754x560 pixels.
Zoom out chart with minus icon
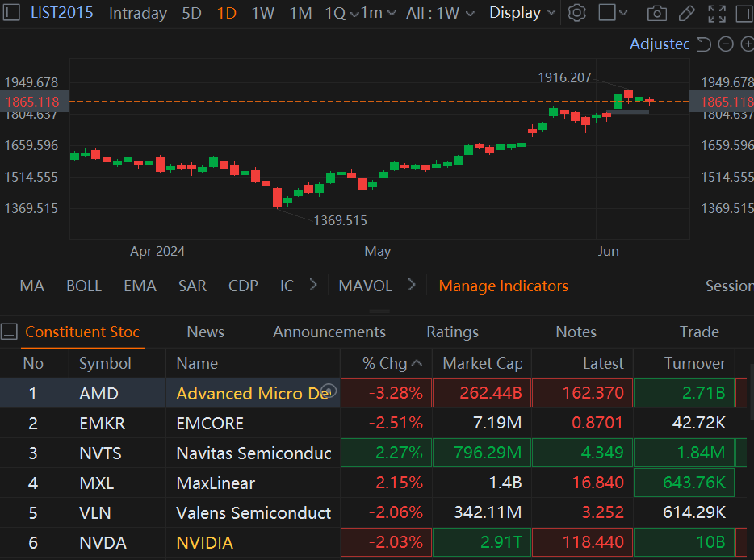coord(726,44)
